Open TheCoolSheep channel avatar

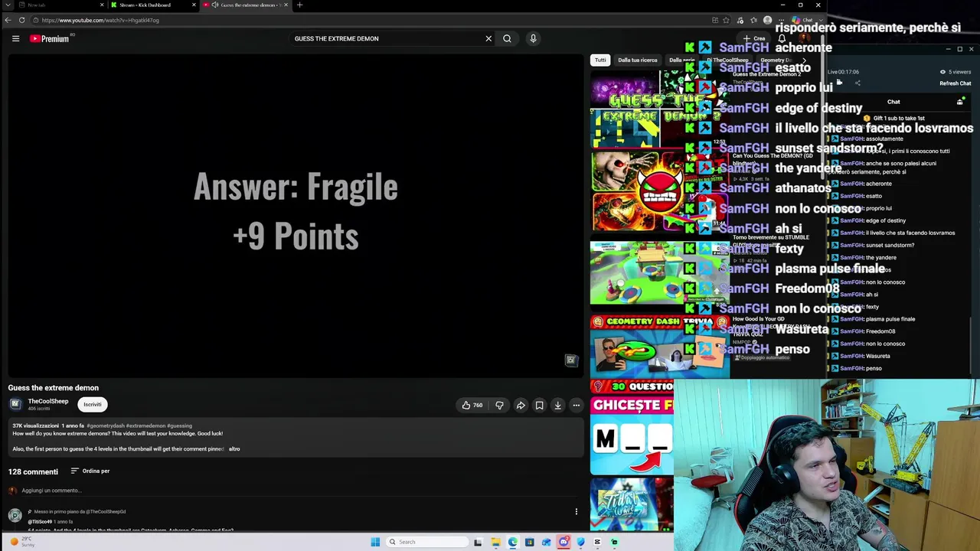click(15, 404)
